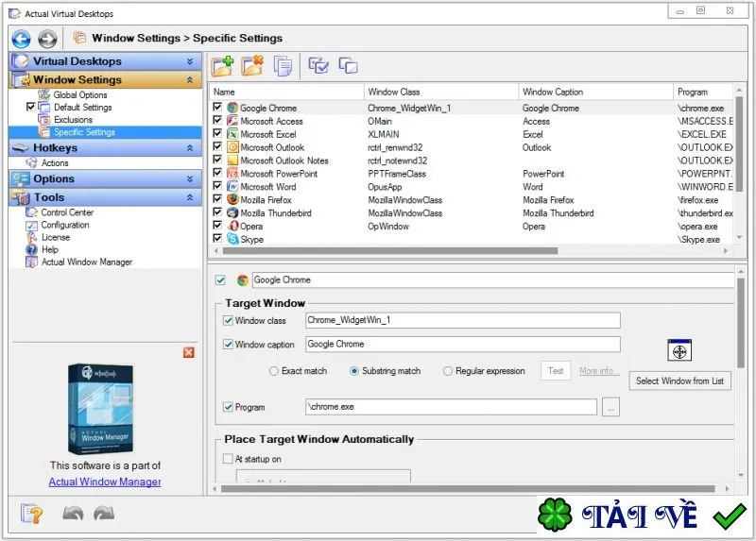Click the Opera row icon

point(232,226)
